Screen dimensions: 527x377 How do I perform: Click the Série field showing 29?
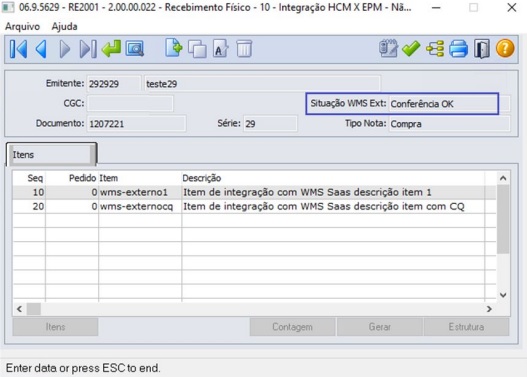point(271,124)
